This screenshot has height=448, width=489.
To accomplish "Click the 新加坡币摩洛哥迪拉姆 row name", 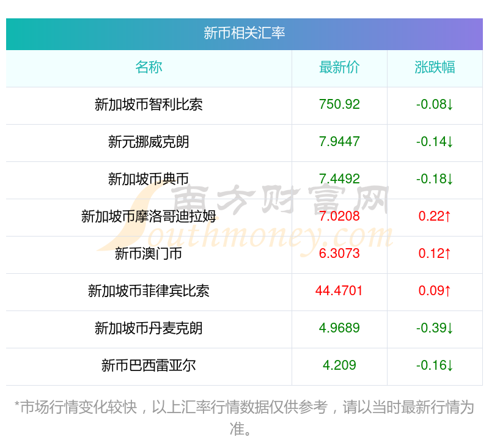I will pos(149,216).
